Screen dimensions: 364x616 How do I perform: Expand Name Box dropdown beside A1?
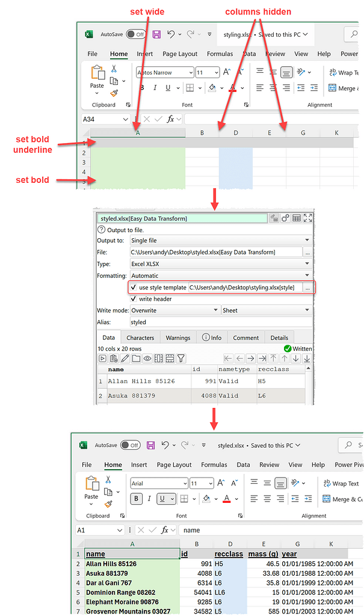[x=120, y=530]
